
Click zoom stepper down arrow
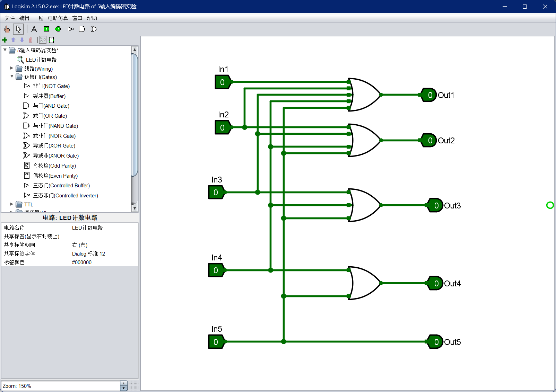coord(124,388)
